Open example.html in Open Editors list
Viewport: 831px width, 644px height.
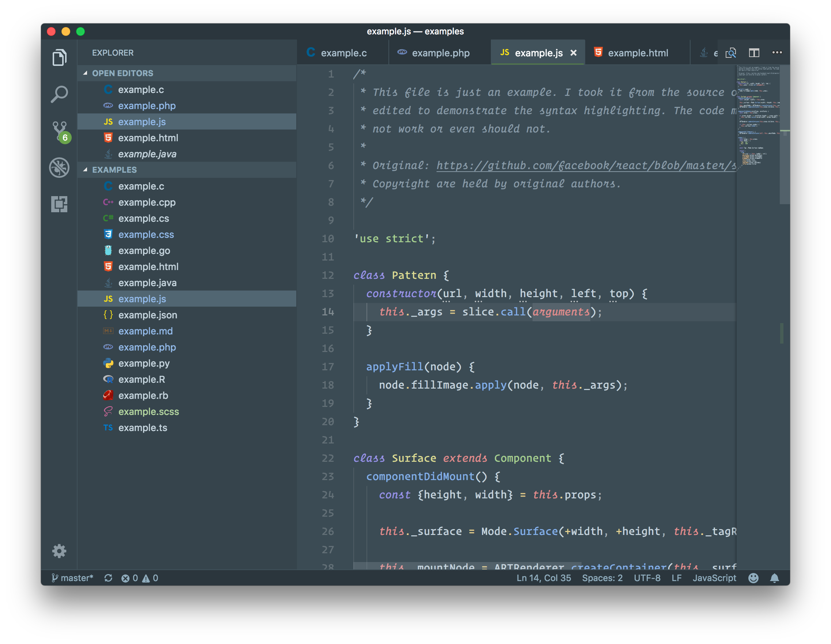(187, 138)
